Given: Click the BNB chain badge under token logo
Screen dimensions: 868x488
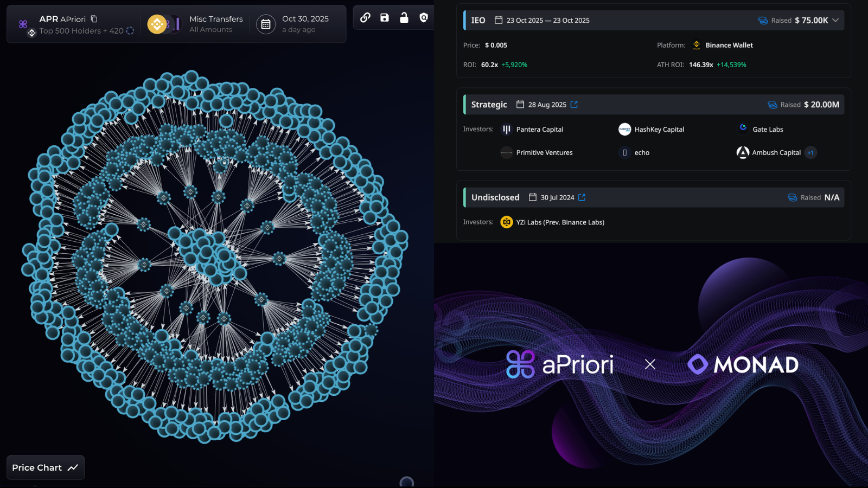Looking at the screenshot, I should coord(31,33).
